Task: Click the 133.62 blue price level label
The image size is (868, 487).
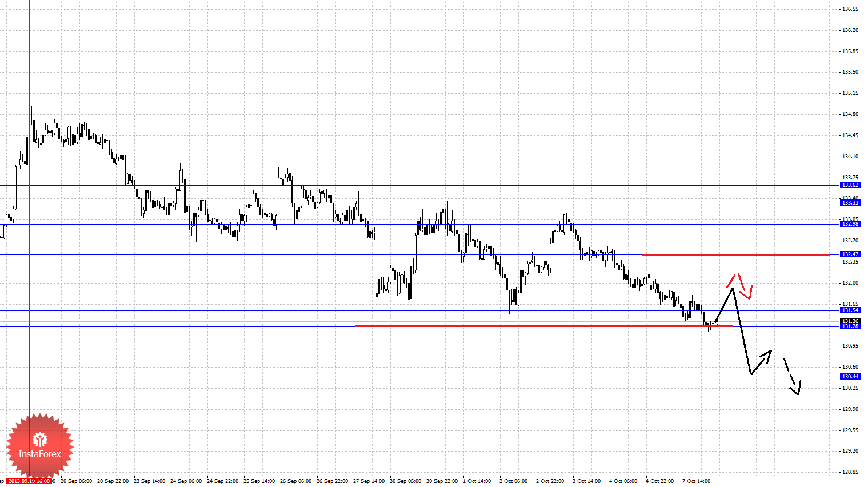Action: tap(850, 185)
